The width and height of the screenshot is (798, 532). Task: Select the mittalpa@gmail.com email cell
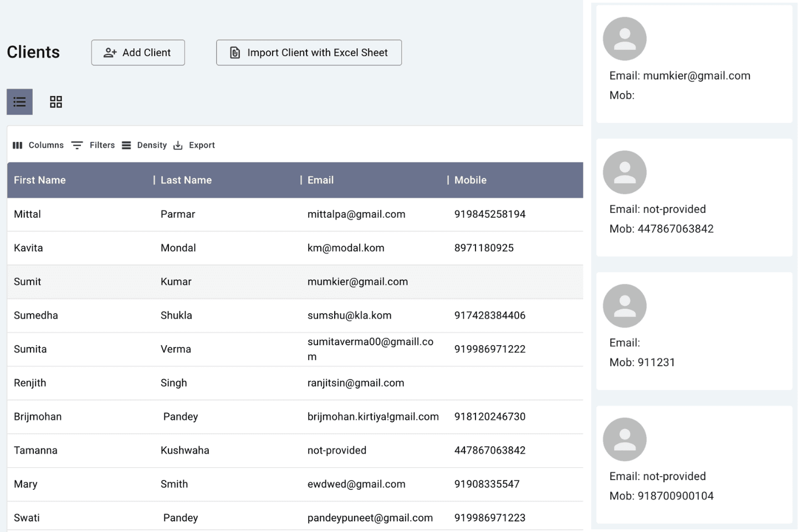356,214
